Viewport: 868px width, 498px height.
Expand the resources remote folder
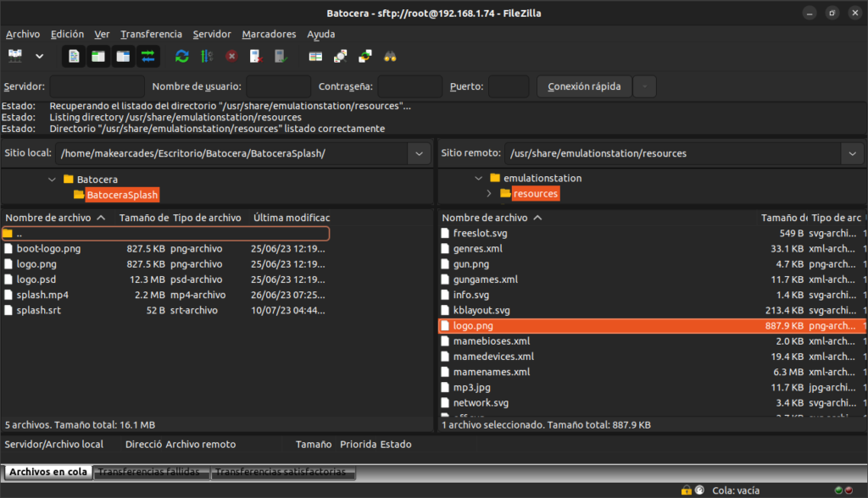pyautogui.click(x=489, y=194)
